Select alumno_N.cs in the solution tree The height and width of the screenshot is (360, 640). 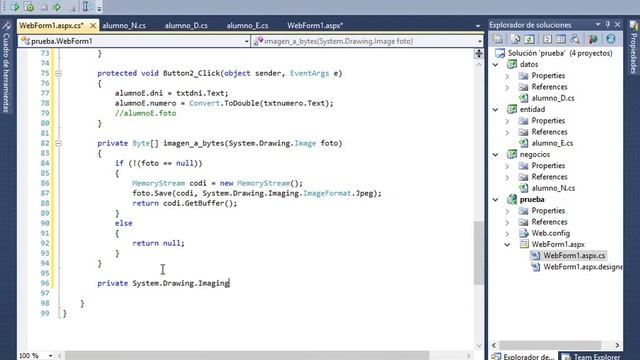point(553,188)
